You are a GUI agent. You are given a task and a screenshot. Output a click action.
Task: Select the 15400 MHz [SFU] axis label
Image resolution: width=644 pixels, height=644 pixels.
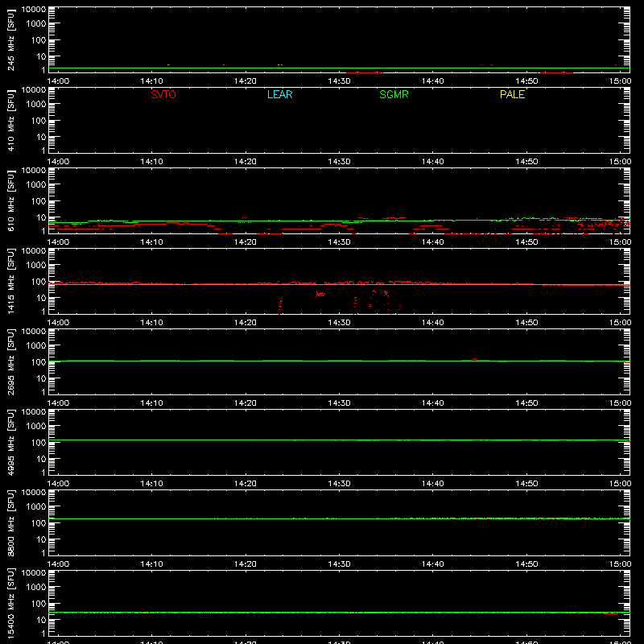coord(11,604)
